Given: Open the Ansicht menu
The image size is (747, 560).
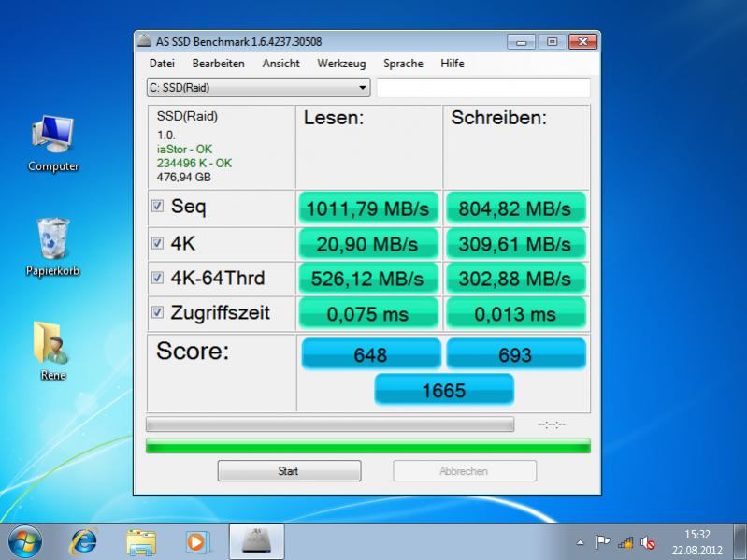Looking at the screenshot, I should point(281,64).
